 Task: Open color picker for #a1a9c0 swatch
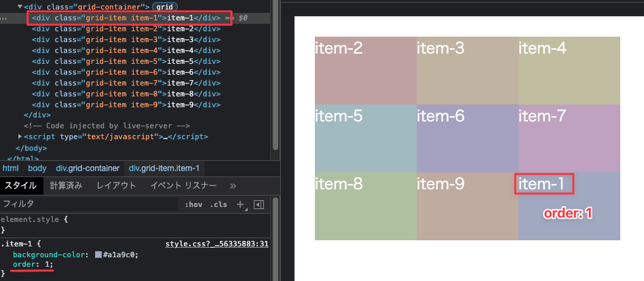98,255
